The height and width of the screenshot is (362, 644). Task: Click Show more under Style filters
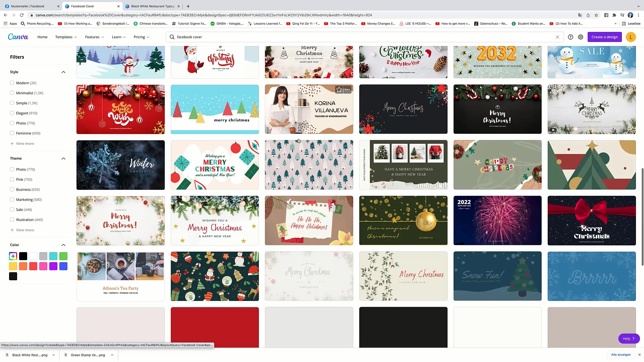[x=24, y=143]
